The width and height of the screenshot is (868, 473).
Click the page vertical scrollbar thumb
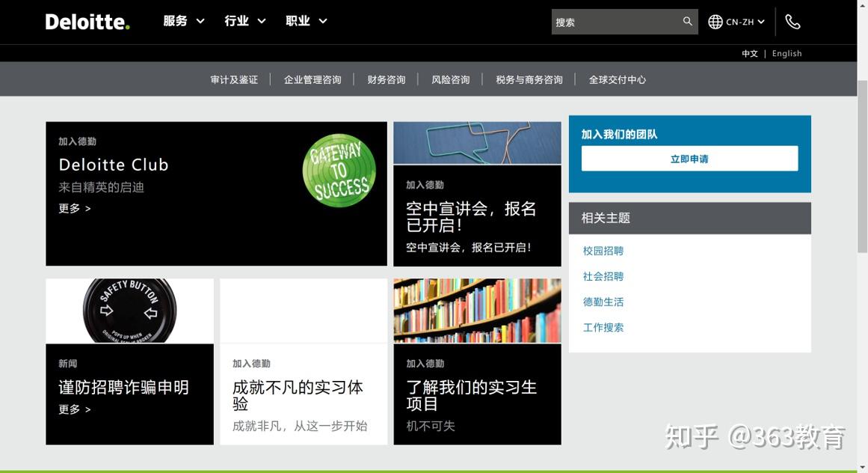[863, 166]
